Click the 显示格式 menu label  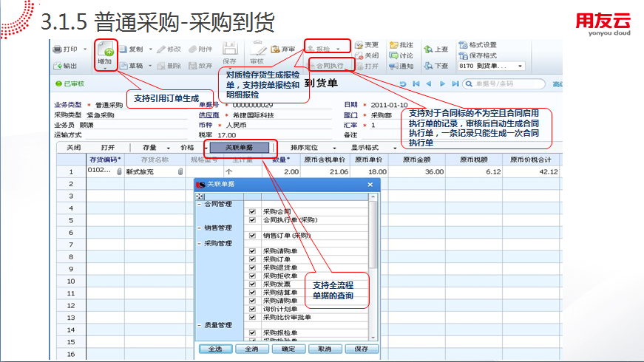point(365,147)
